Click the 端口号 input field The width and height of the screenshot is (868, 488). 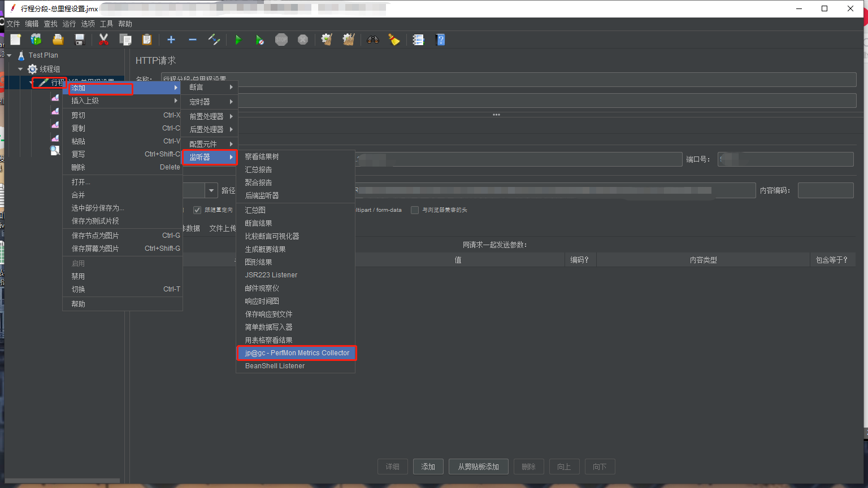tap(785, 159)
